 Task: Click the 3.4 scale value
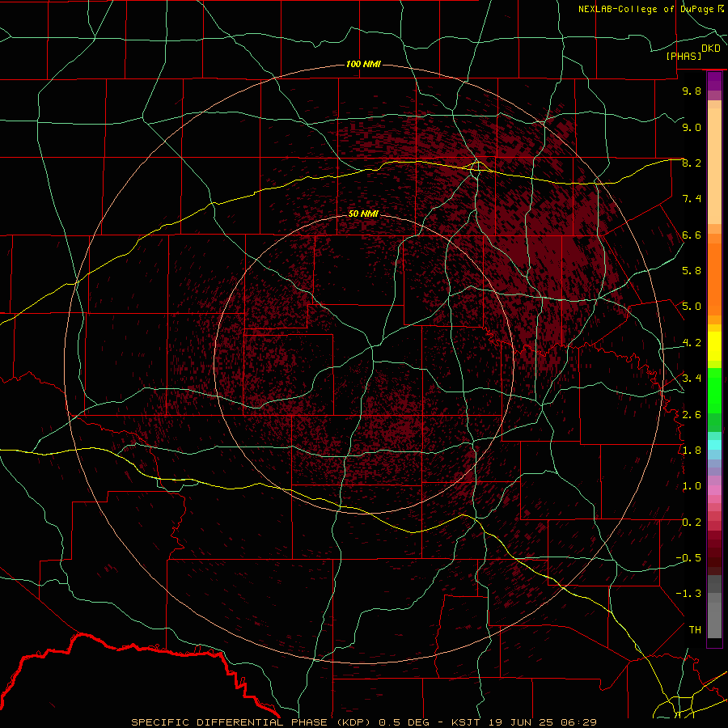pos(692,379)
